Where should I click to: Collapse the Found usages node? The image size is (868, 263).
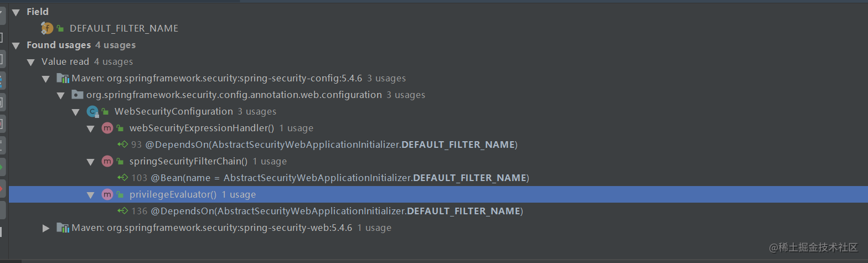click(x=15, y=45)
